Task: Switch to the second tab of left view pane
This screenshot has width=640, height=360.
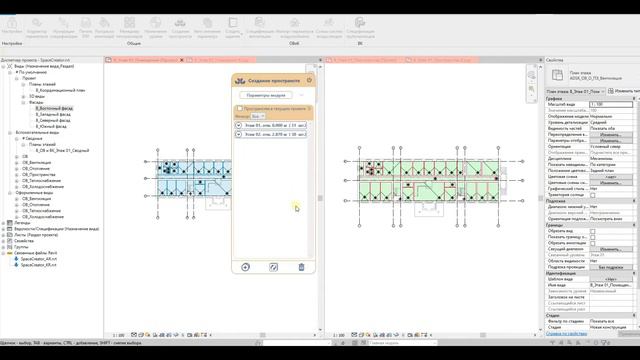Action: pyautogui.click(x=221, y=60)
